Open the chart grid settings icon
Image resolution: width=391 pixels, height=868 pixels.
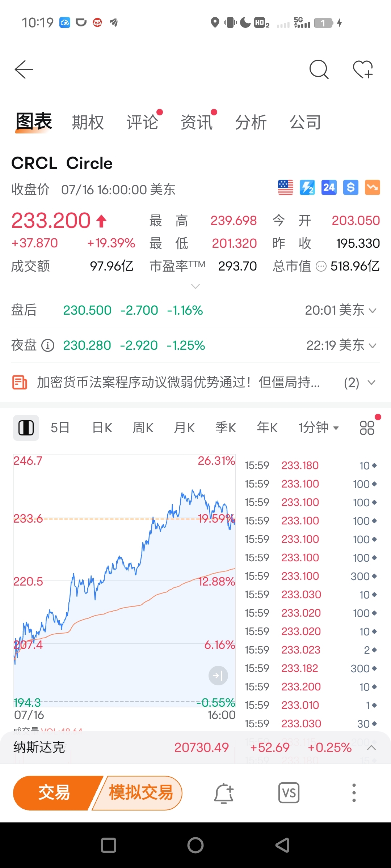pyautogui.click(x=367, y=428)
